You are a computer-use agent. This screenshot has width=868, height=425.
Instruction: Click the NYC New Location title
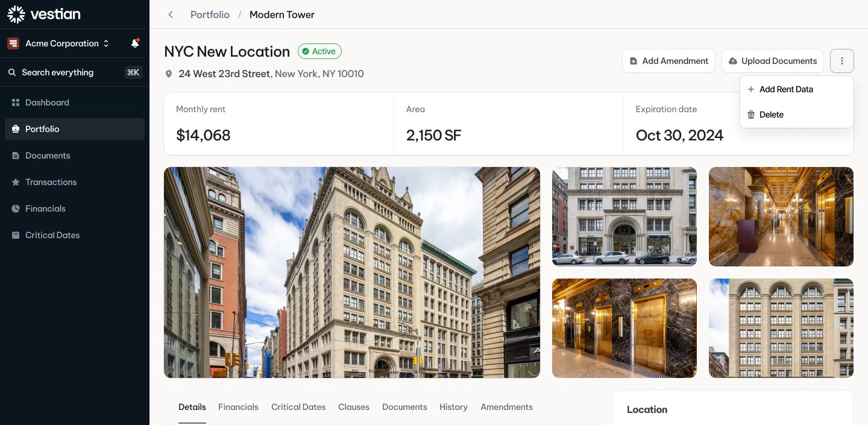point(227,52)
